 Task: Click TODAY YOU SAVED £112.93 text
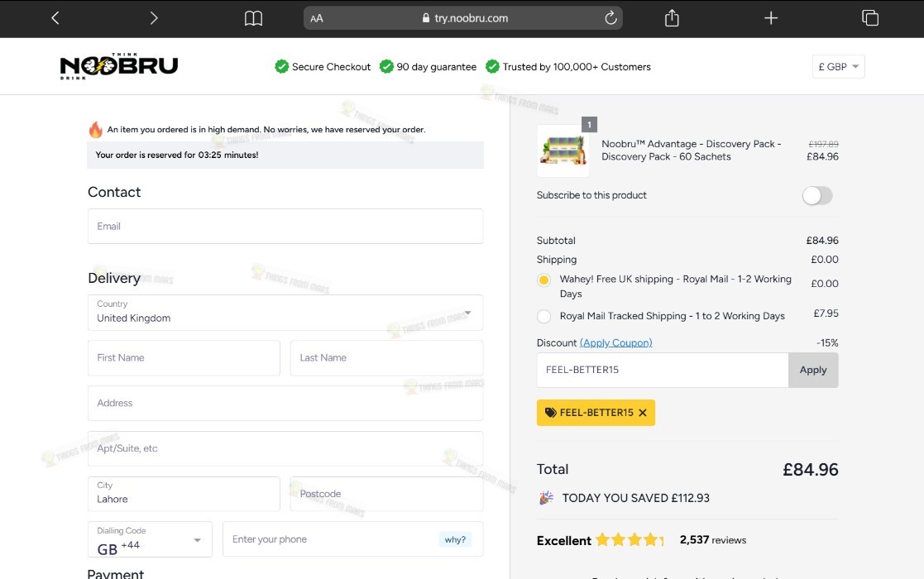click(636, 498)
